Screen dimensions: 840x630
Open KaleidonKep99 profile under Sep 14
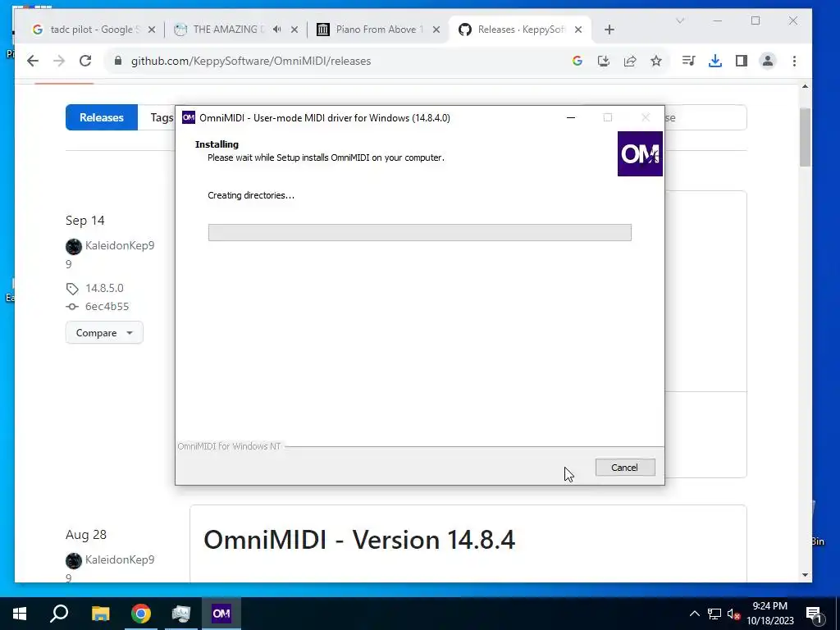[x=120, y=245]
